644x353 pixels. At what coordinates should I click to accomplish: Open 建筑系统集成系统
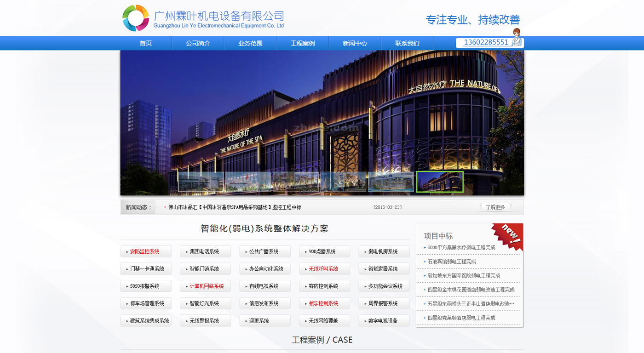tap(146, 321)
